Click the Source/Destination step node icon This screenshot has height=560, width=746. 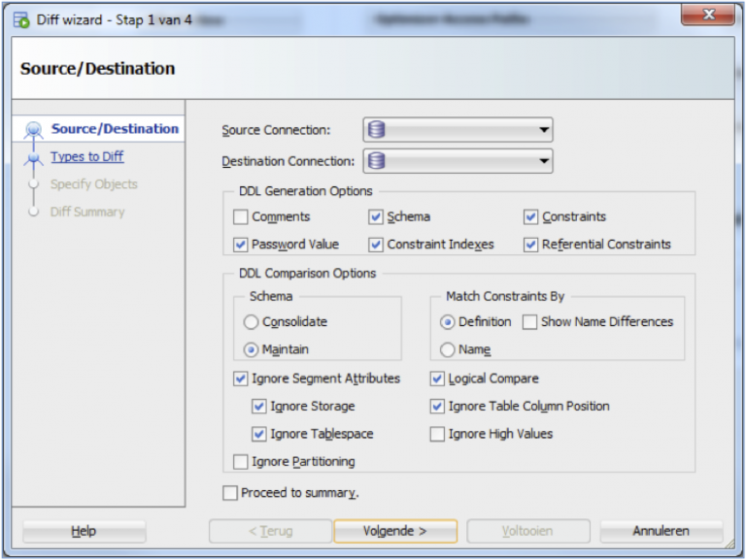tap(34, 130)
